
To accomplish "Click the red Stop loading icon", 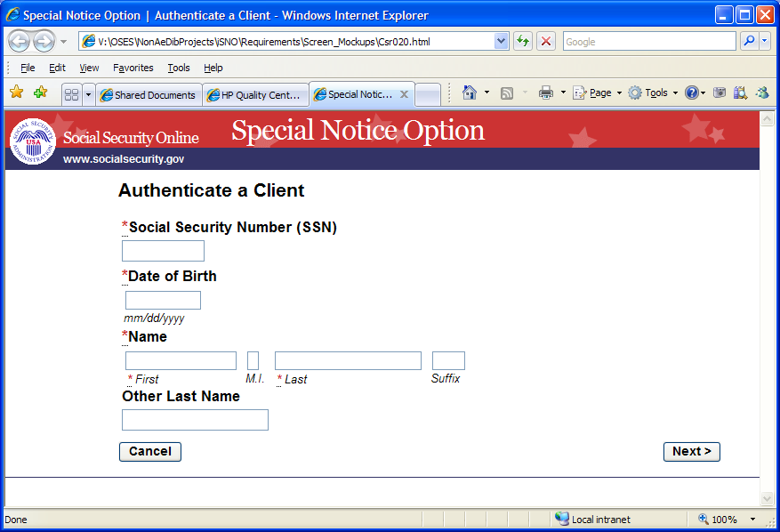I will coord(546,41).
